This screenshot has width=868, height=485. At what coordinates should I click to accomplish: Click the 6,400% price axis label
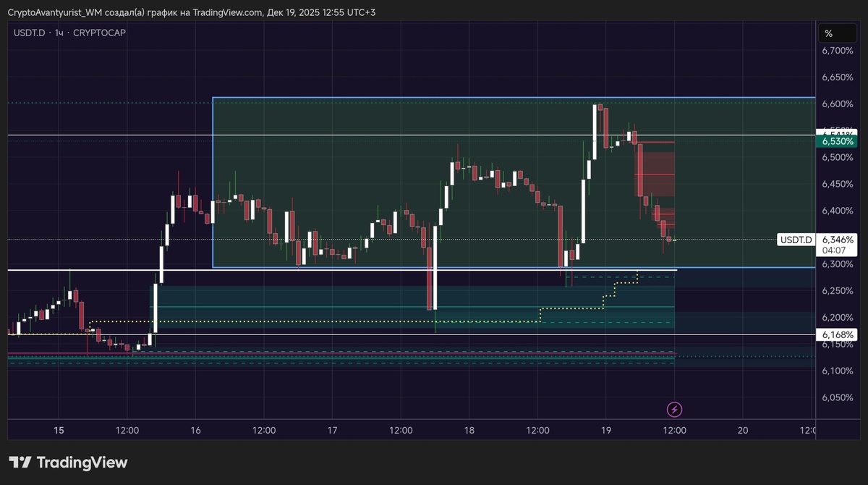pyautogui.click(x=838, y=211)
